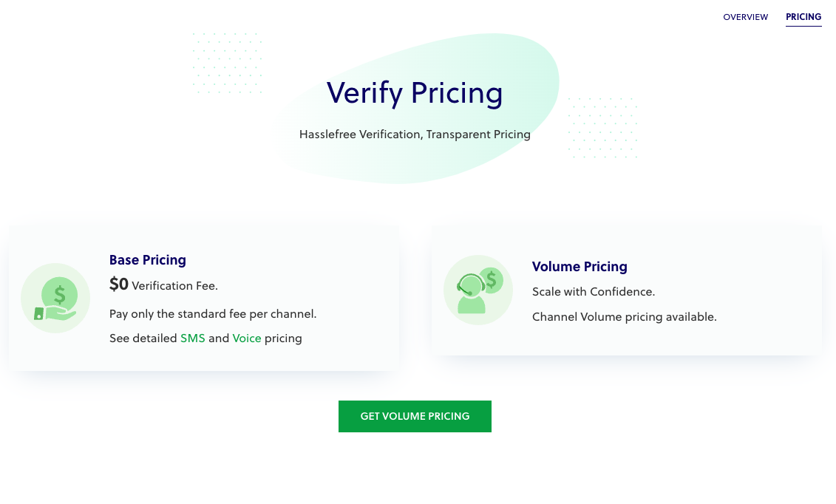Click the hand-holding-dollar Base Pricing icon
The image size is (836, 504).
55,298
